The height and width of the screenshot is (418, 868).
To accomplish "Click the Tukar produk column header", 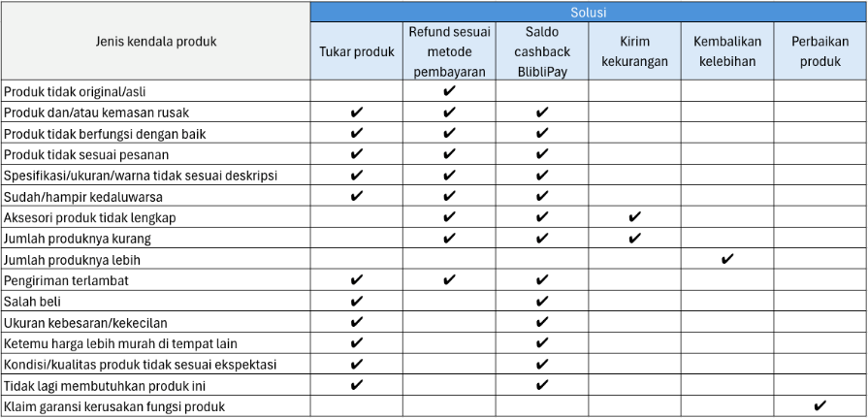I will tap(357, 52).
